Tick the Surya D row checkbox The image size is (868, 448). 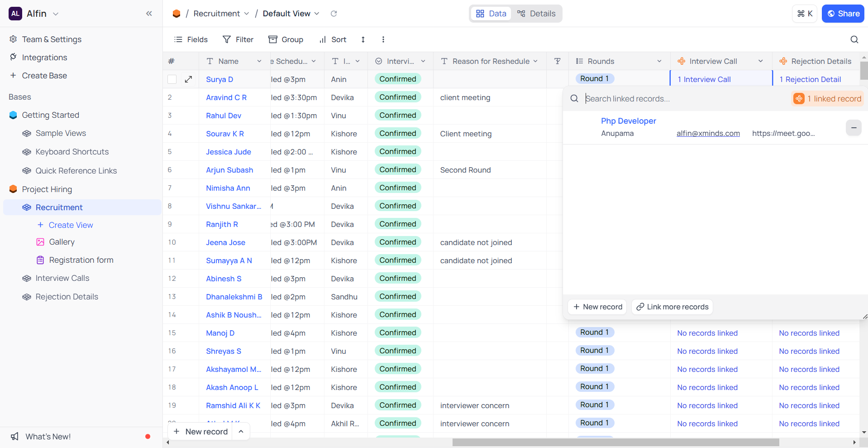click(x=172, y=79)
